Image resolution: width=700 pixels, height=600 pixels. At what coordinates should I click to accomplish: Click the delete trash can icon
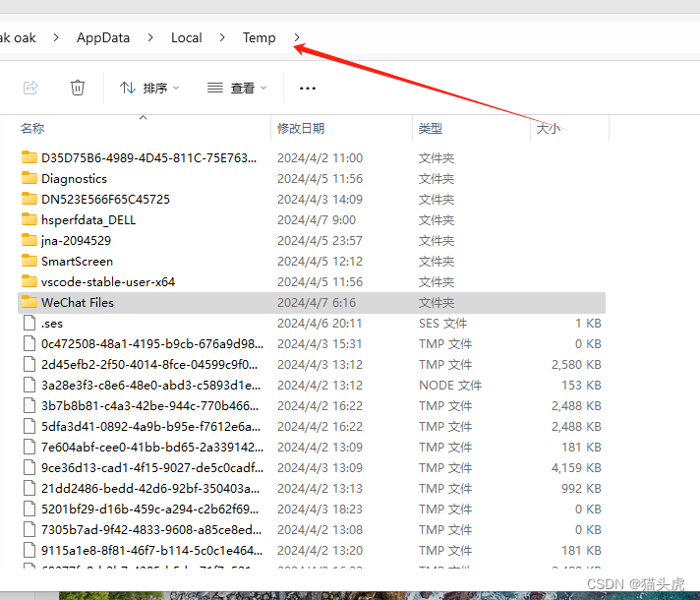point(78,88)
